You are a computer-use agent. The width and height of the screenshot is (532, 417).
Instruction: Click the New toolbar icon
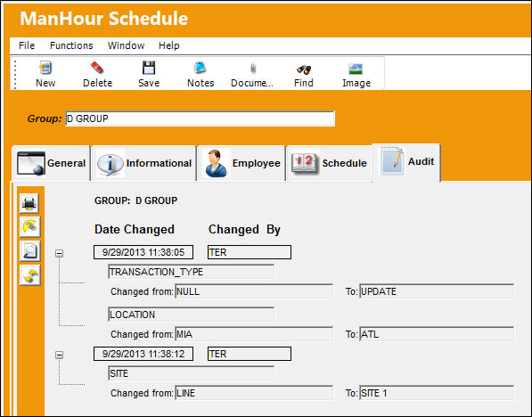45,68
